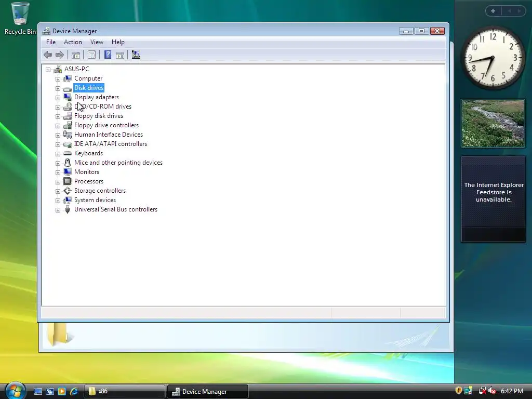Click the System devices icon
532x399 pixels.
[68, 200]
